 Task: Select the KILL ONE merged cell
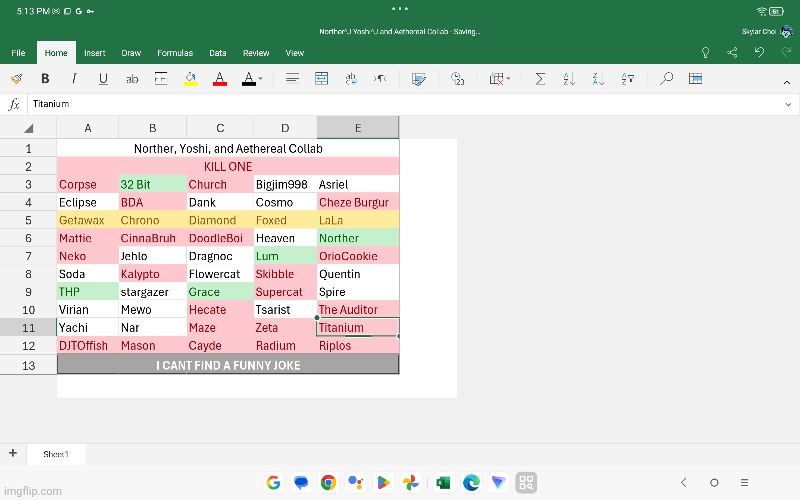click(228, 166)
